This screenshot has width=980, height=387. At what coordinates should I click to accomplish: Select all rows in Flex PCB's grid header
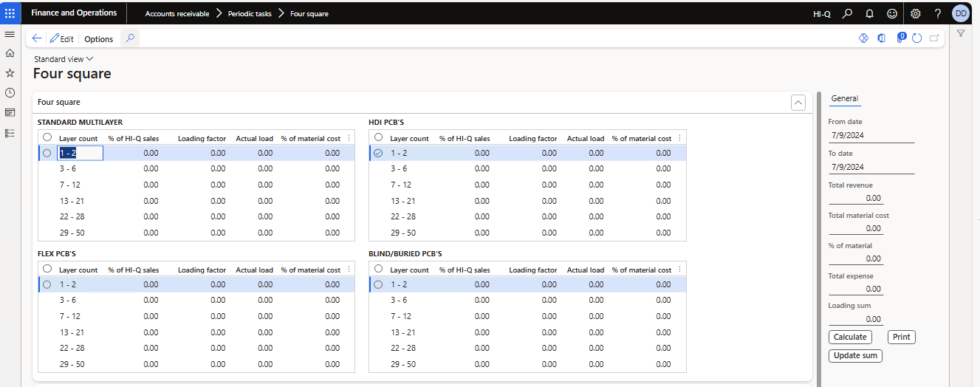(47, 269)
